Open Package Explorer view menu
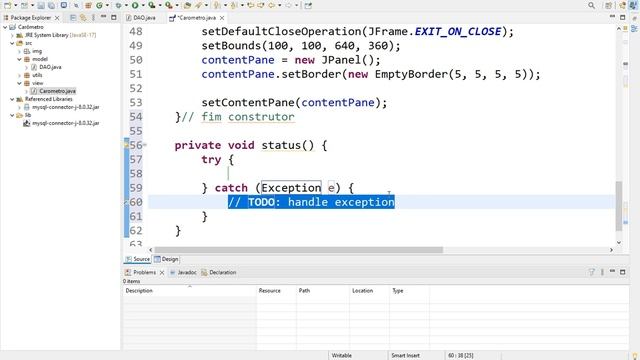Viewport: 640px width, 360px height. coord(93,18)
